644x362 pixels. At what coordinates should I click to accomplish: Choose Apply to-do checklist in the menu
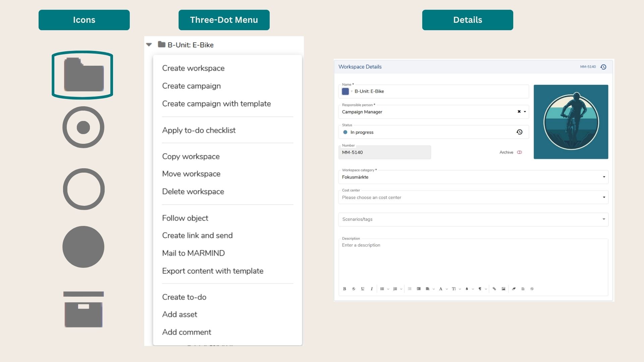coord(199,130)
